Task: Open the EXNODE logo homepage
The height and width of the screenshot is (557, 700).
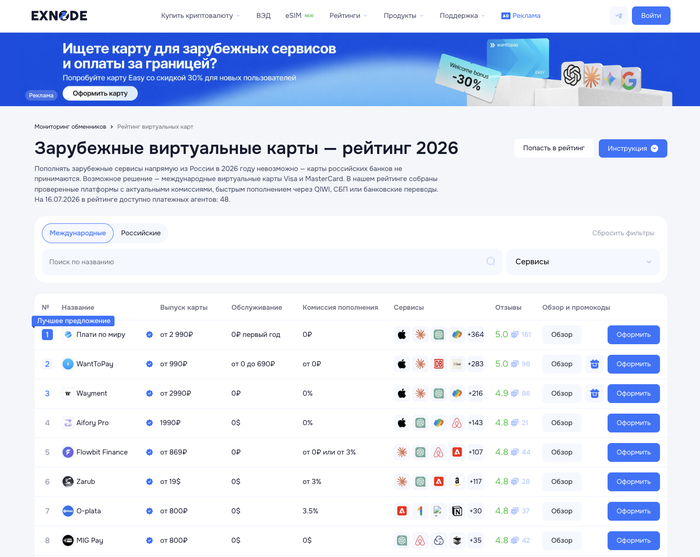Action: (59, 16)
